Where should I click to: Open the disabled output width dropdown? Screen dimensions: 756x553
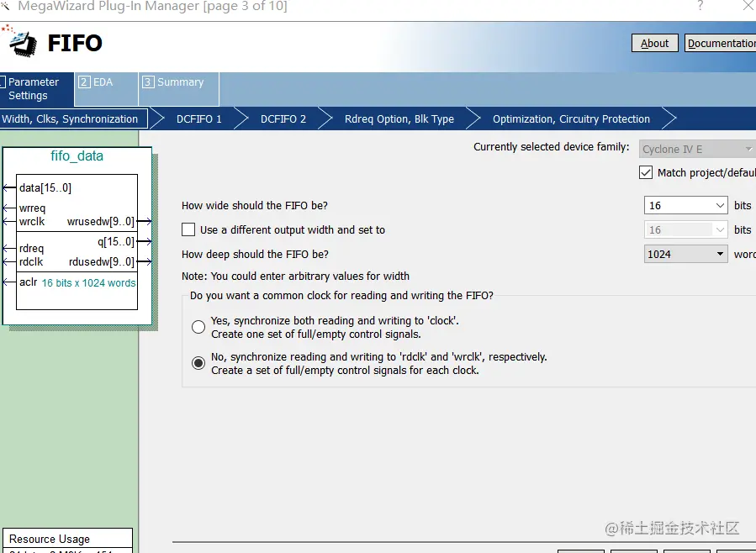[685, 229]
